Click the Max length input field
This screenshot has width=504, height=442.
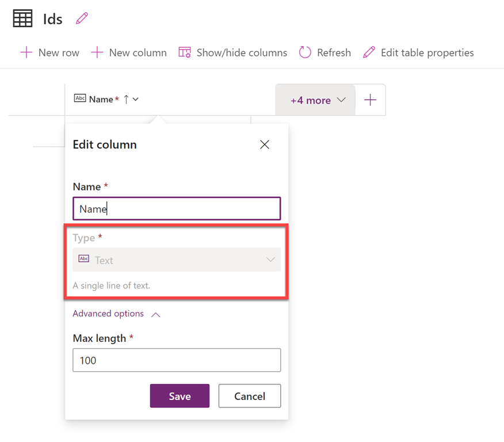tap(177, 360)
